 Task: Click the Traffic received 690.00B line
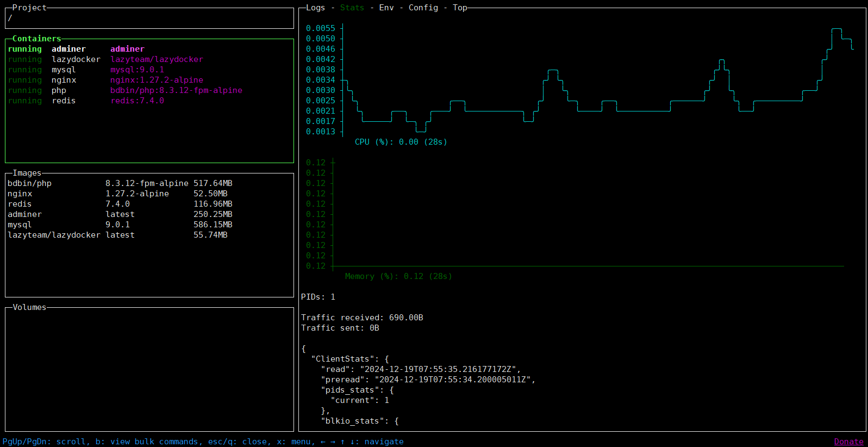point(362,318)
